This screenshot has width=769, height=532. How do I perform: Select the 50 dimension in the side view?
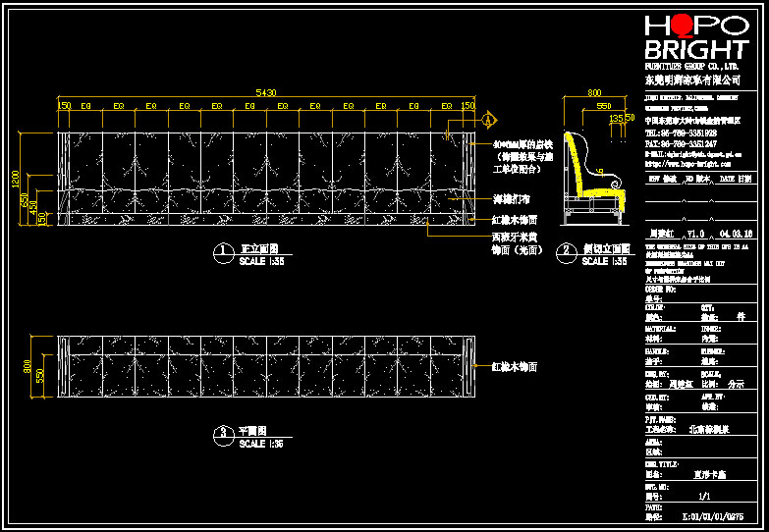630,118
